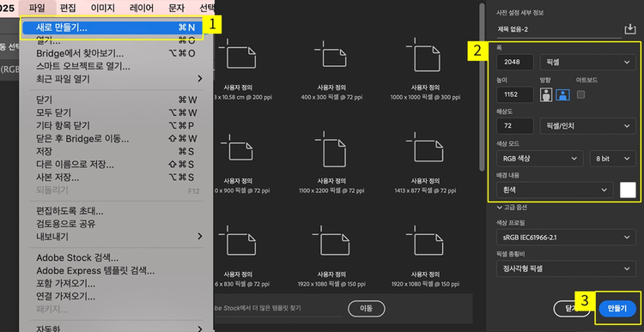
Task: Open the 이미지 menu
Action: [102, 8]
